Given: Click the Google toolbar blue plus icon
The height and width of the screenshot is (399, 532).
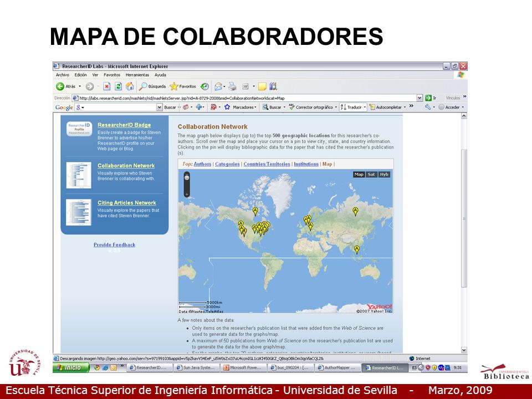Looking at the screenshot, I should point(199,107).
